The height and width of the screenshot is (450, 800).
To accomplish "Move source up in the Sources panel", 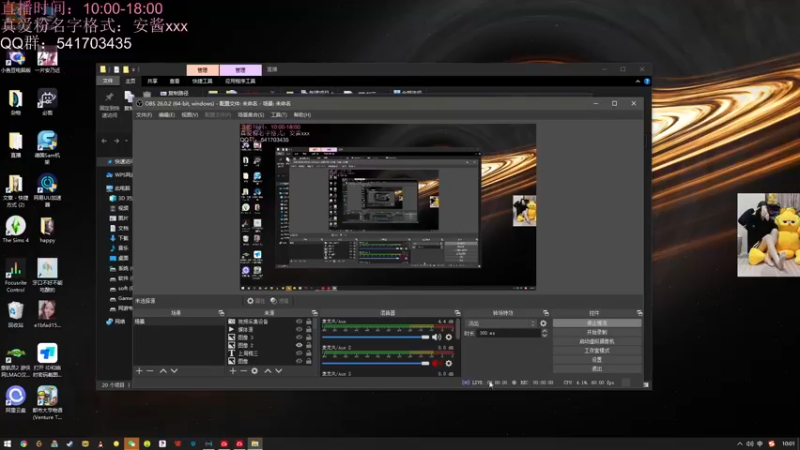I will pyautogui.click(x=268, y=371).
